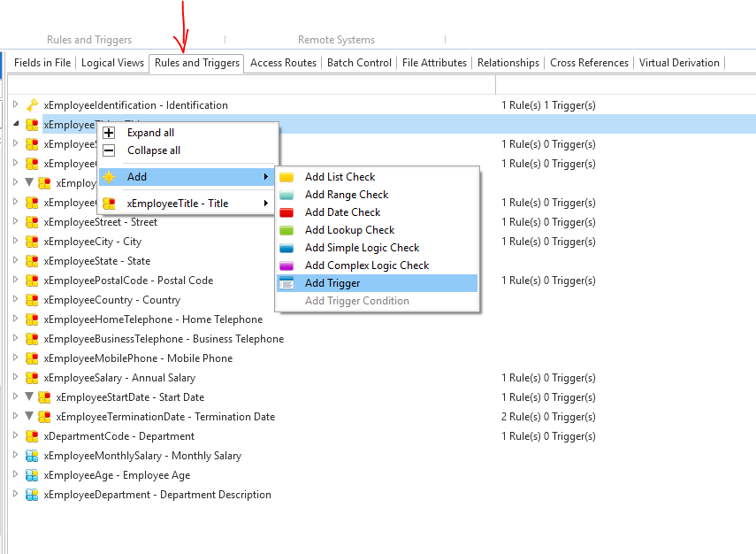Viewport: 756px width, 554px height.
Task: Click the Add Trigger window icon
Action: click(x=286, y=283)
